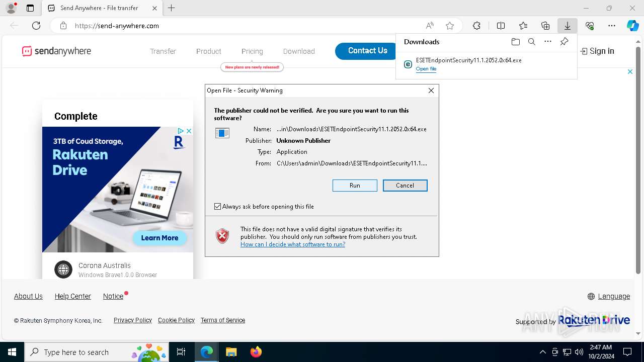View site information lock icon

(x=63, y=26)
